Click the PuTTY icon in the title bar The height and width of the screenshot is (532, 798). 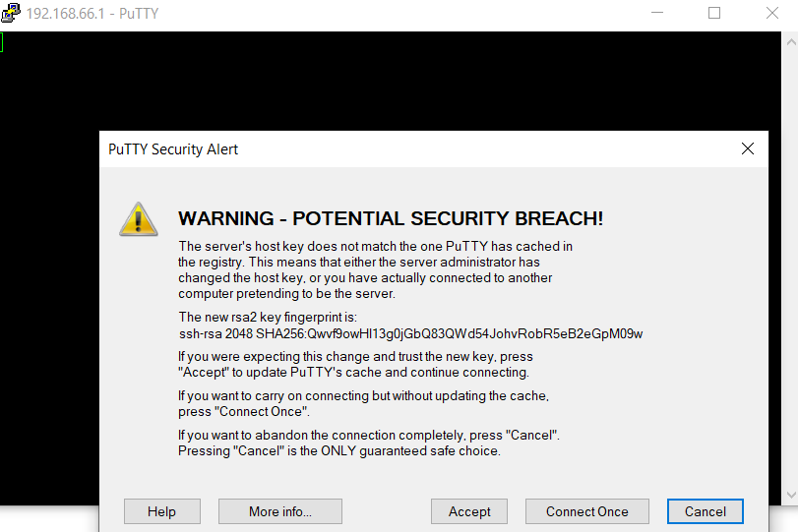click(x=10, y=13)
